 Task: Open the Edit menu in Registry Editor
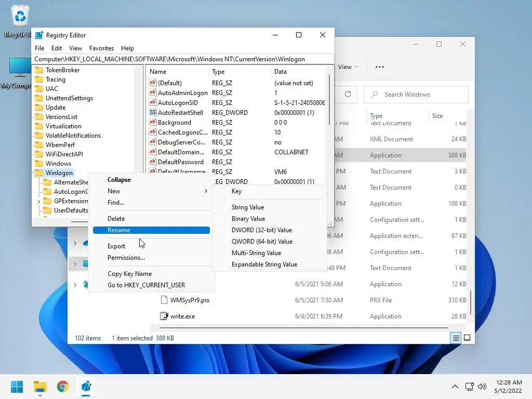click(56, 48)
